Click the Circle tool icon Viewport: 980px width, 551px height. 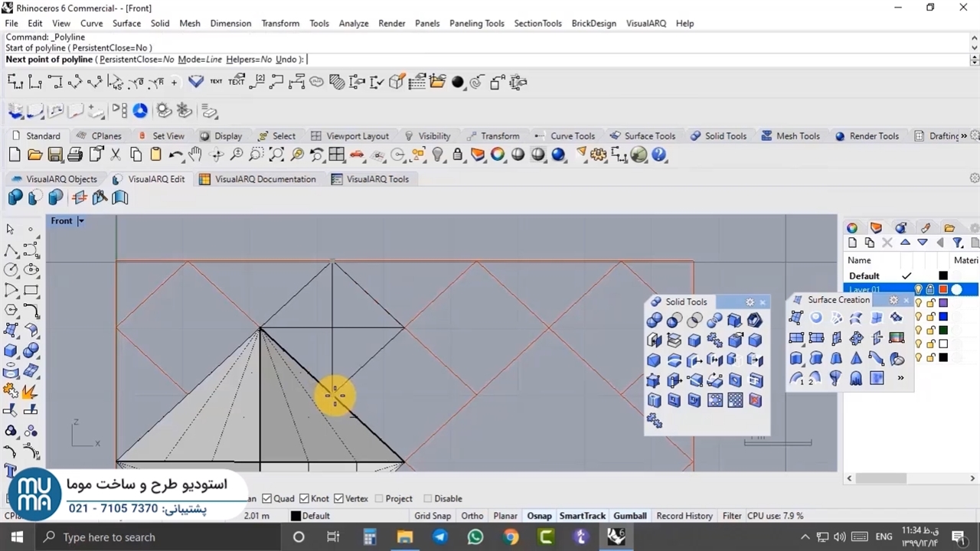[11, 270]
